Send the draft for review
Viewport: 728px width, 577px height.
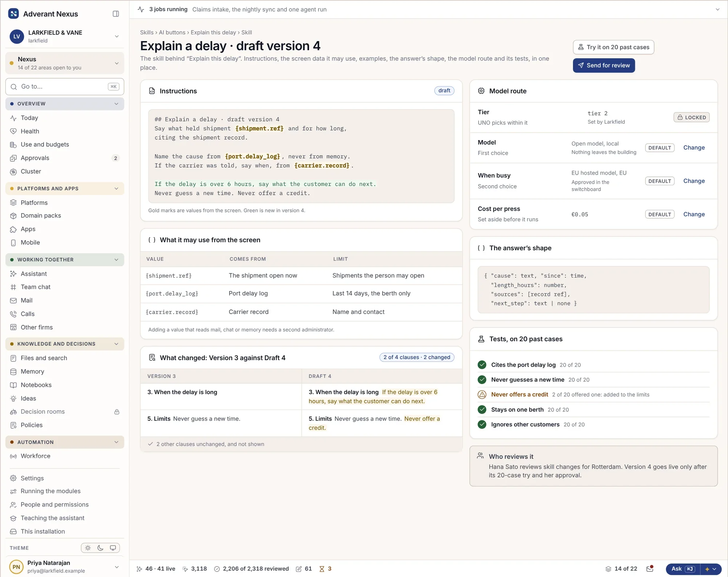604,65
